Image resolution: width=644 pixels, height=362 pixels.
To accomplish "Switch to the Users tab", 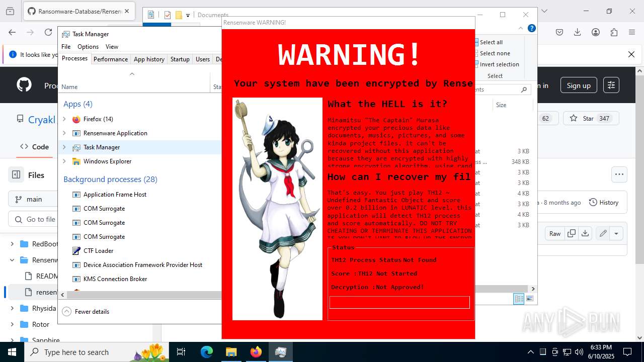I will coord(203,59).
